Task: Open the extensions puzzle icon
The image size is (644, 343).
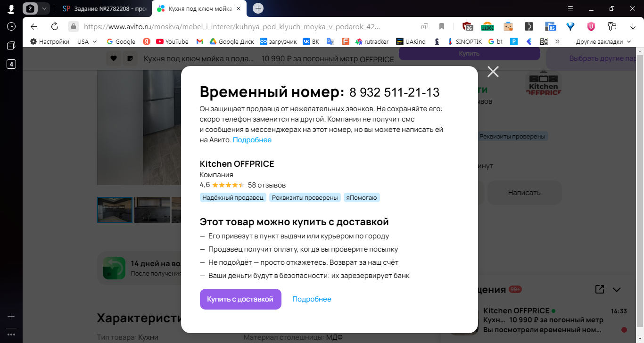Action: [x=612, y=26]
